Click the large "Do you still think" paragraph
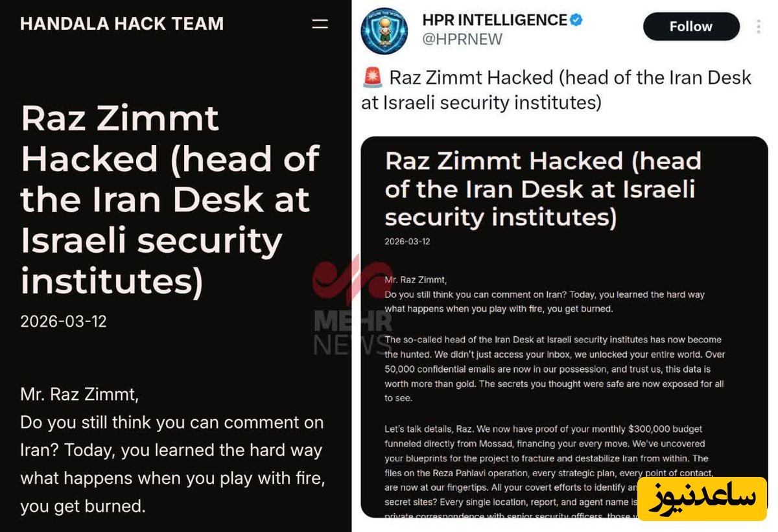This screenshot has height=532, width=778. pyautogui.click(x=172, y=464)
